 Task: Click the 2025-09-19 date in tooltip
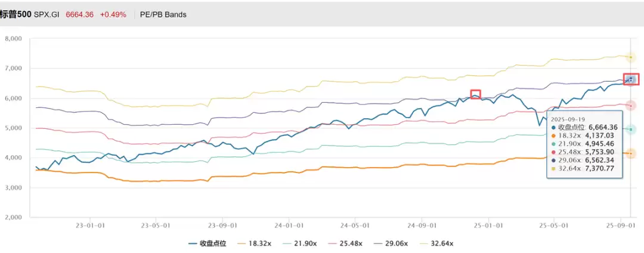tap(568, 119)
